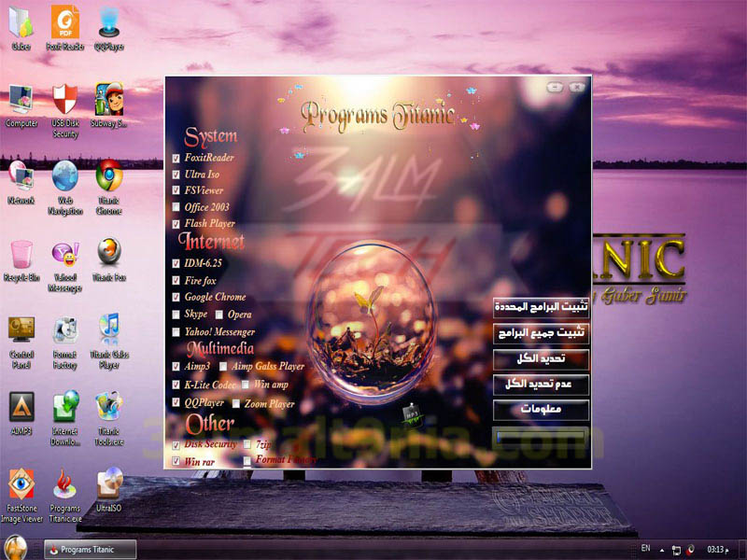Check the Yahoo! Messenger checkbox
747x560 pixels.
(x=176, y=332)
